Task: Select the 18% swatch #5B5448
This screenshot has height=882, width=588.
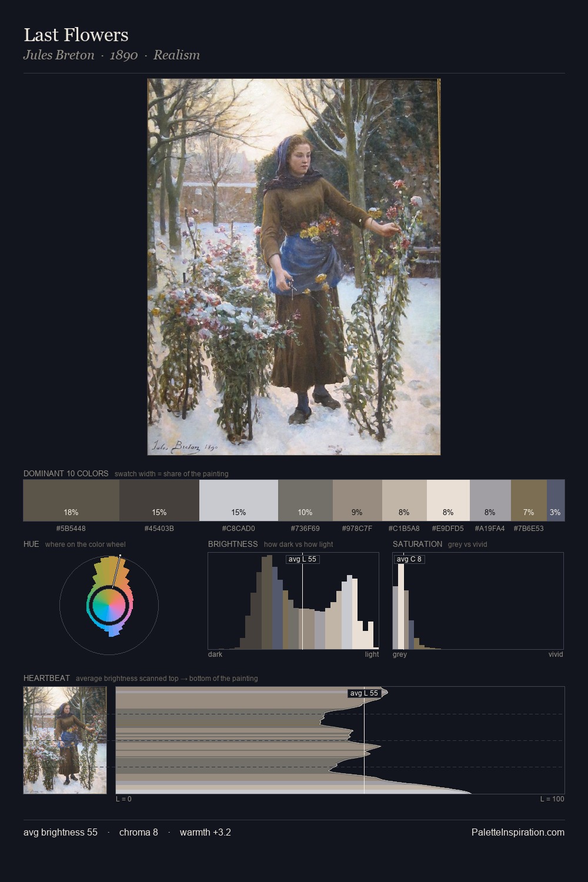Action: pyautogui.click(x=71, y=500)
